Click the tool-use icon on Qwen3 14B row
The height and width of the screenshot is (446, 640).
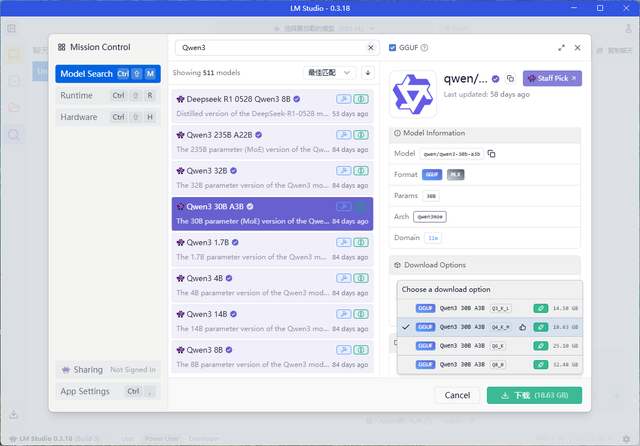(x=344, y=314)
